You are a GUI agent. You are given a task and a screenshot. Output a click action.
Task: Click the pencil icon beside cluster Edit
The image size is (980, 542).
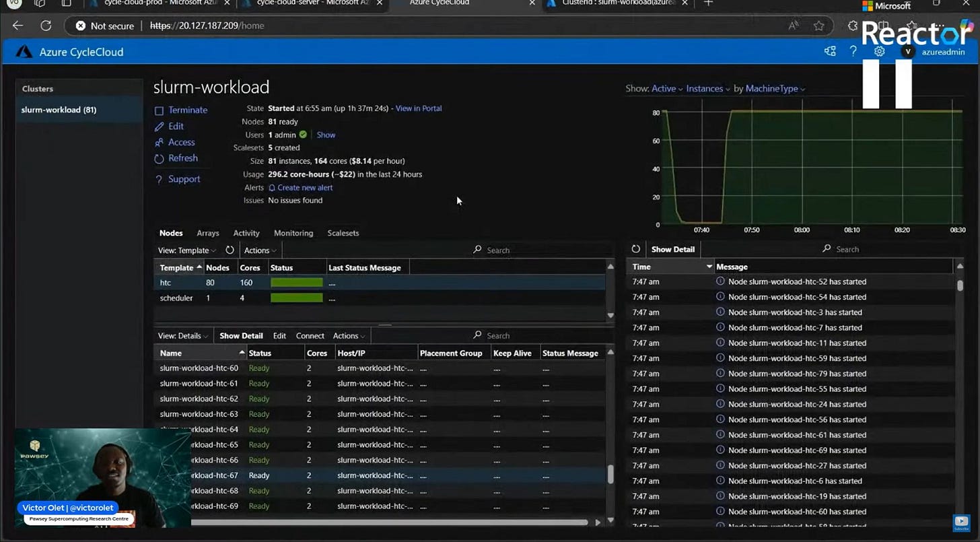tap(159, 127)
